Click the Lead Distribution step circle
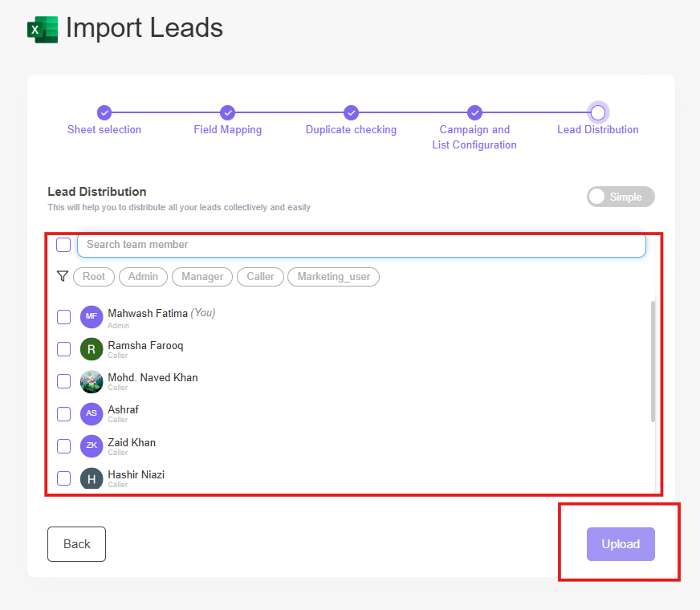Viewport: 700px width, 610px height. 598,113
